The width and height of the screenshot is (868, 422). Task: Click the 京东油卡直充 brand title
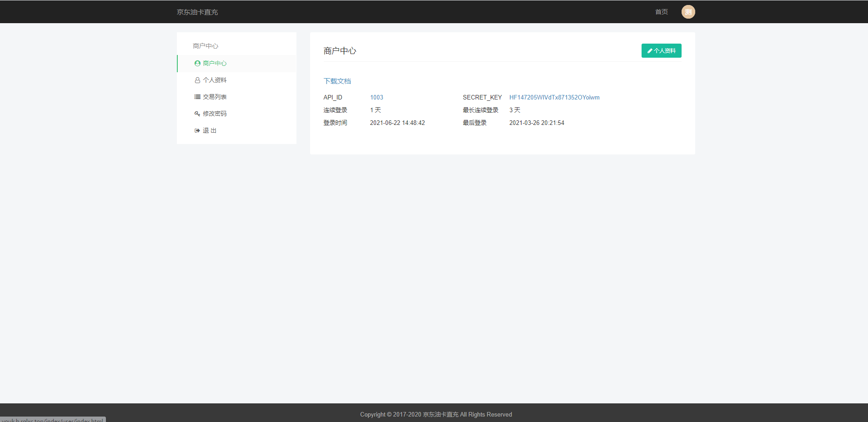pos(197,12)
